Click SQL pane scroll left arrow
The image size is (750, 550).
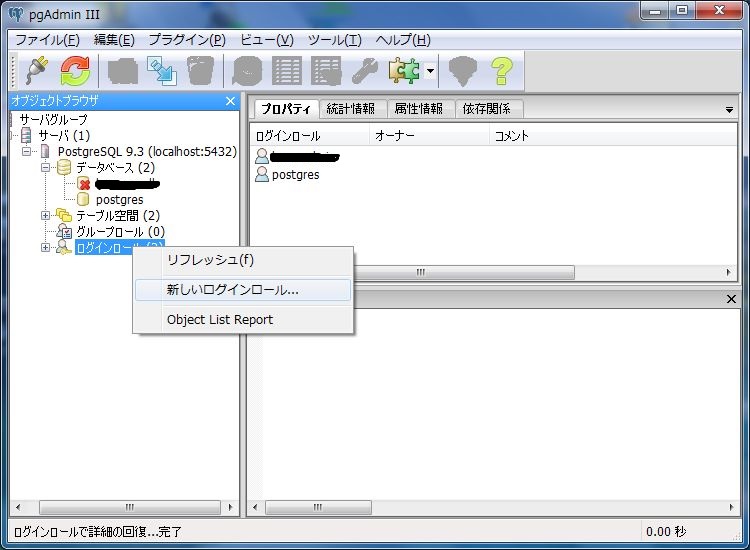click(x=255, y=507)
